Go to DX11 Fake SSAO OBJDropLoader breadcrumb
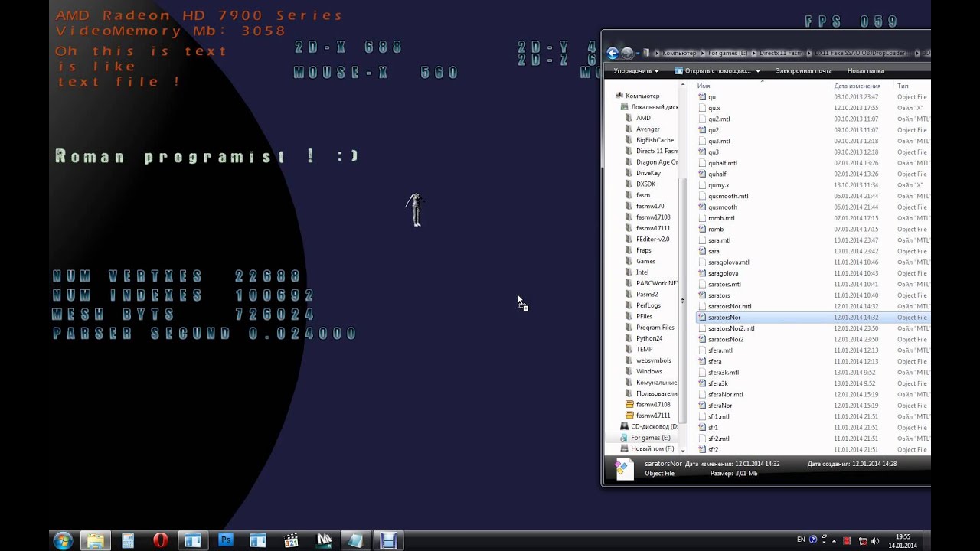This screenshot has height=551, width=980. click(862, 54)
